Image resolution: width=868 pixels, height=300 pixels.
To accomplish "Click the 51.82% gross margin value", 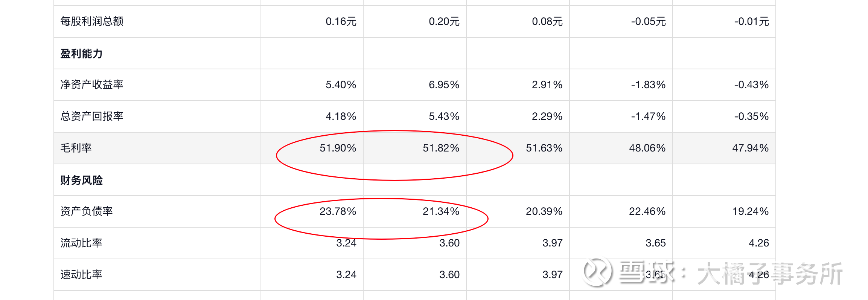I will pos(441,148).
